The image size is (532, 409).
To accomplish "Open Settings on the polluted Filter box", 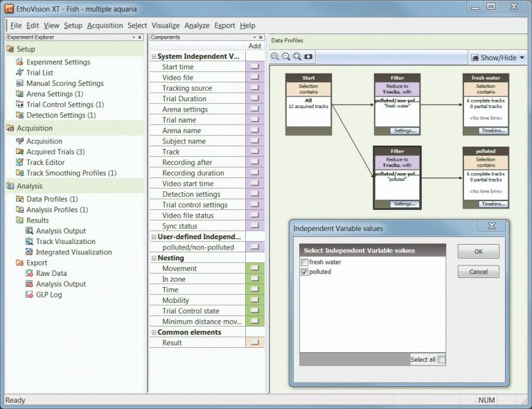I will [x=405, y=204].
